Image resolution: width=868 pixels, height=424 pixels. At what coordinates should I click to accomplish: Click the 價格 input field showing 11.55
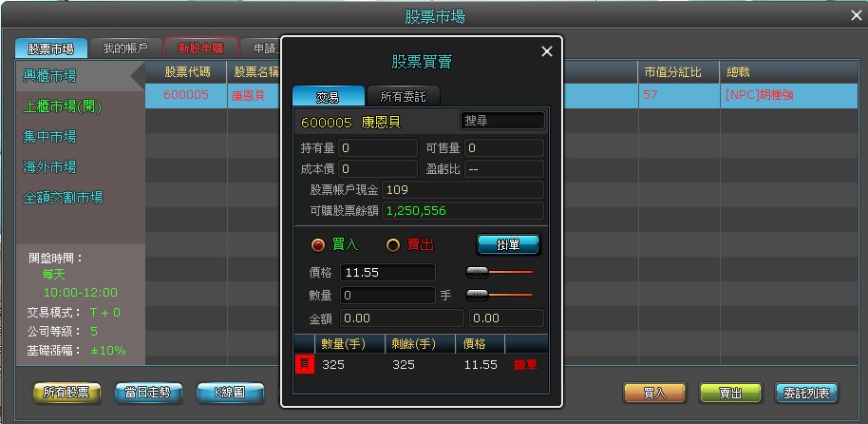pyautogui.click(x=387, y=273)
